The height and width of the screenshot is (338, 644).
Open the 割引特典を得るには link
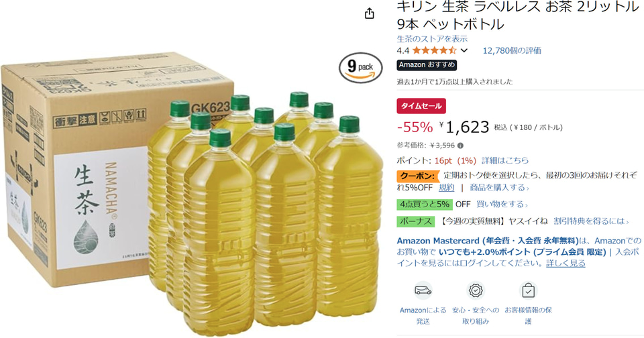590,221
